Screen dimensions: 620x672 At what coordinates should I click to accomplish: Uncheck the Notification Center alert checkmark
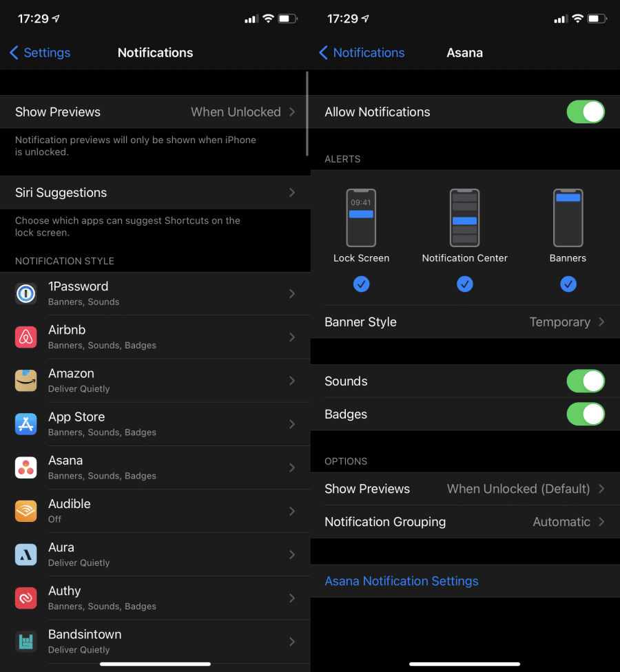pos(465,284)
